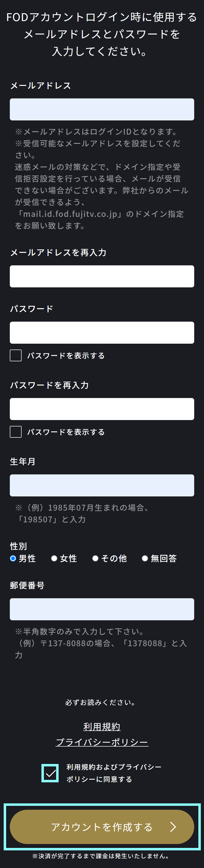Click the パスワード input field

(x=102, y=333)
